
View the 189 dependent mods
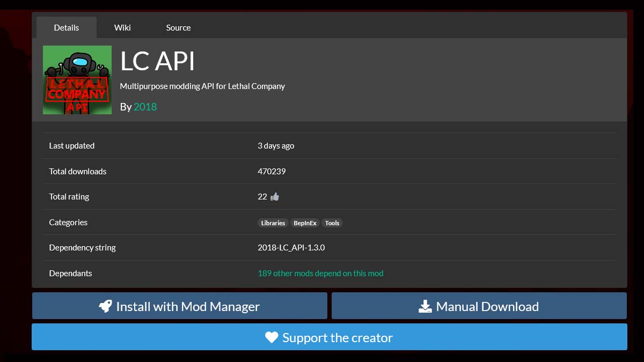320,273
